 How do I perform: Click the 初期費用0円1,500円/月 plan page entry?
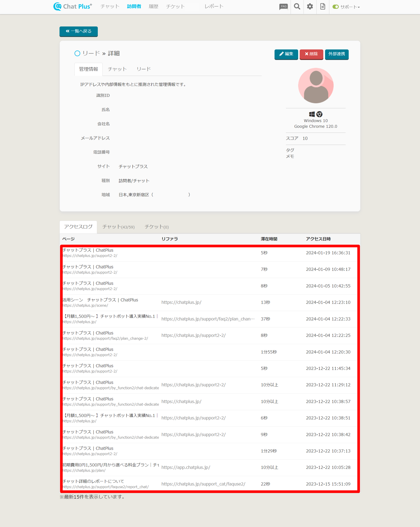pyautogui.click(x=110, y=465)
